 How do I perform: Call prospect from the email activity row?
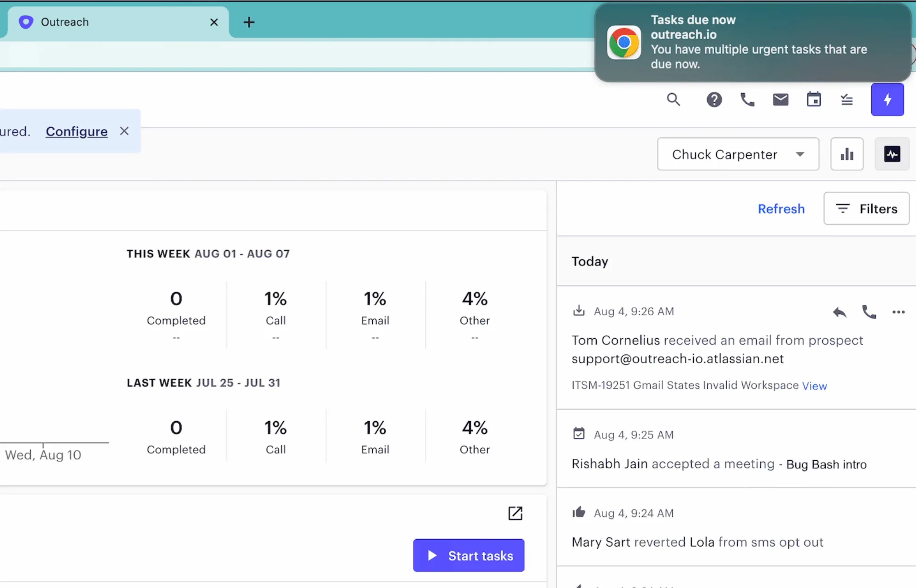point(869,312)
